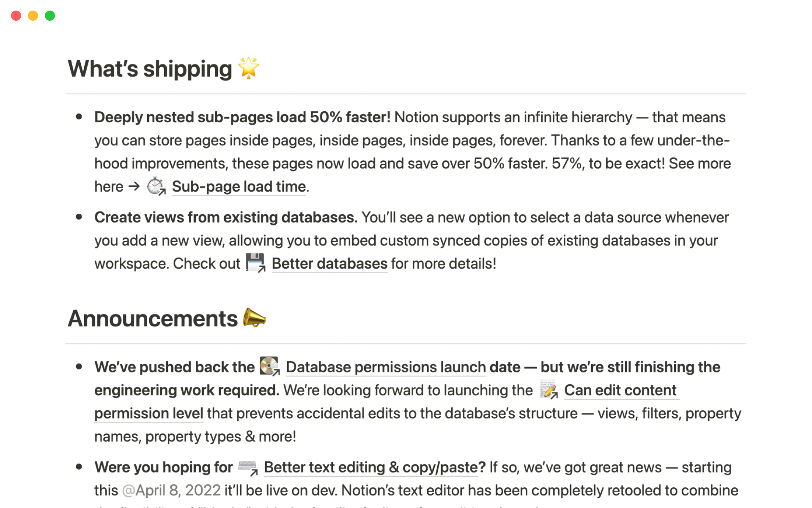Open the Can edit content page link
The width and height of the screenshot is (812, 508).
click(620, 390)
